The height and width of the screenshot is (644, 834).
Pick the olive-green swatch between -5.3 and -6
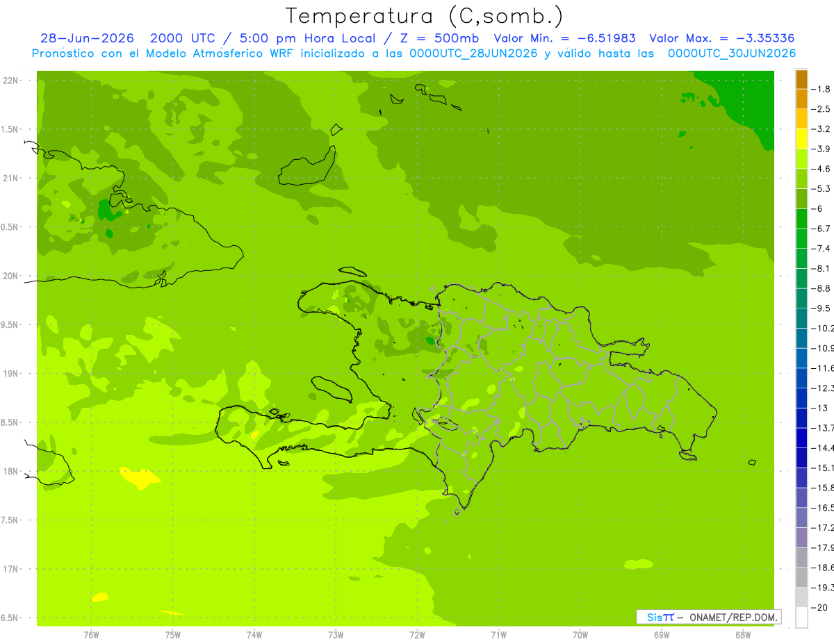[x=801, y=199]
